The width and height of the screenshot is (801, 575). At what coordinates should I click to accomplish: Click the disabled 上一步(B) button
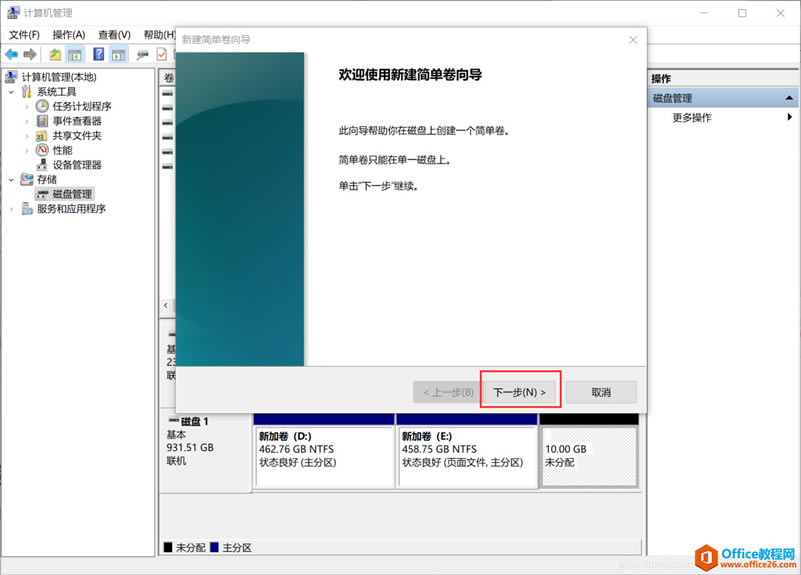point(448,392)
